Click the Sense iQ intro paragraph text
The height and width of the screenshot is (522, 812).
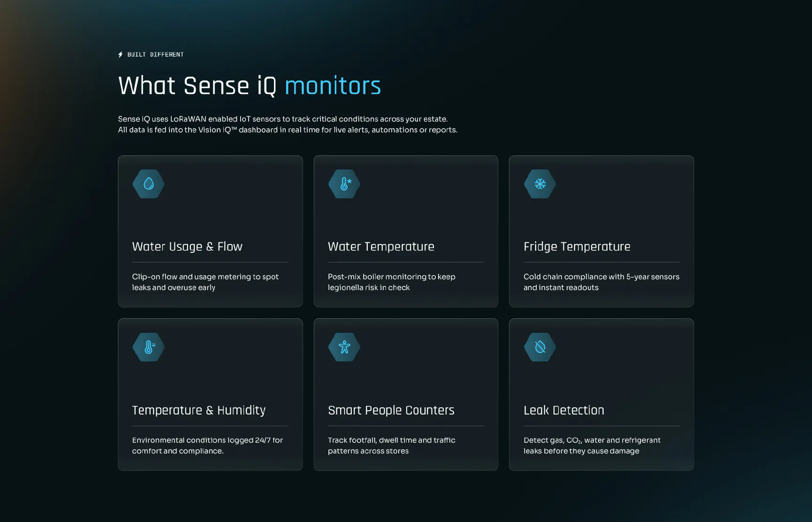[x=283, y=119]
